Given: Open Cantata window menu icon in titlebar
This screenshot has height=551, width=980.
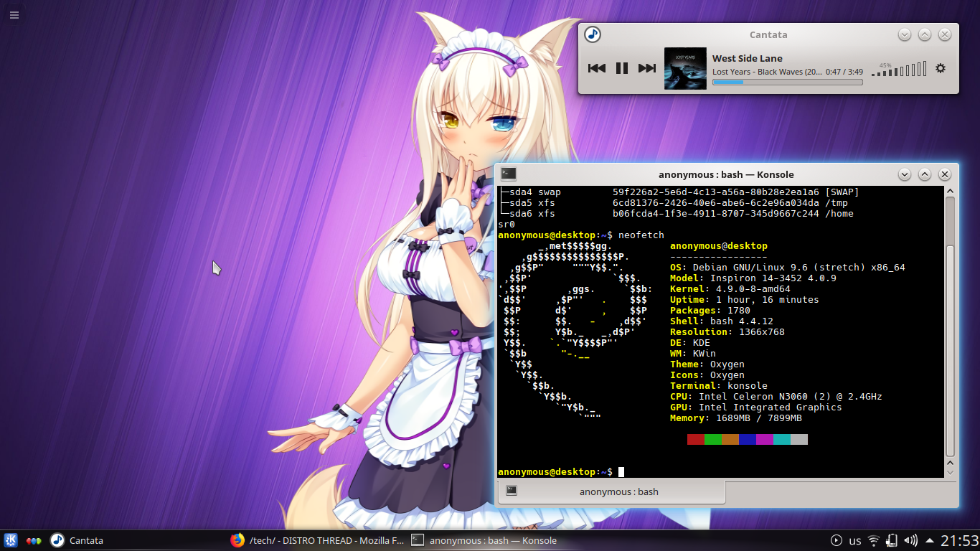Looking at the screenshot, I should click(x=593, y=34).
